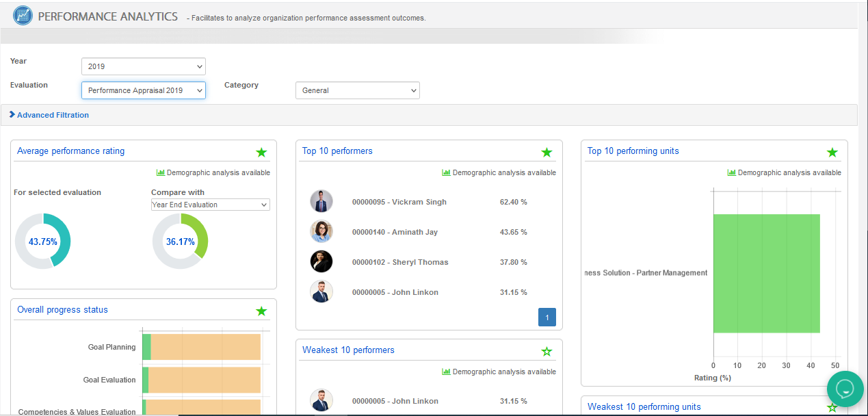
Task: Toggle the favorite star on Top 10 performers
Action: (x=547, y=152)
